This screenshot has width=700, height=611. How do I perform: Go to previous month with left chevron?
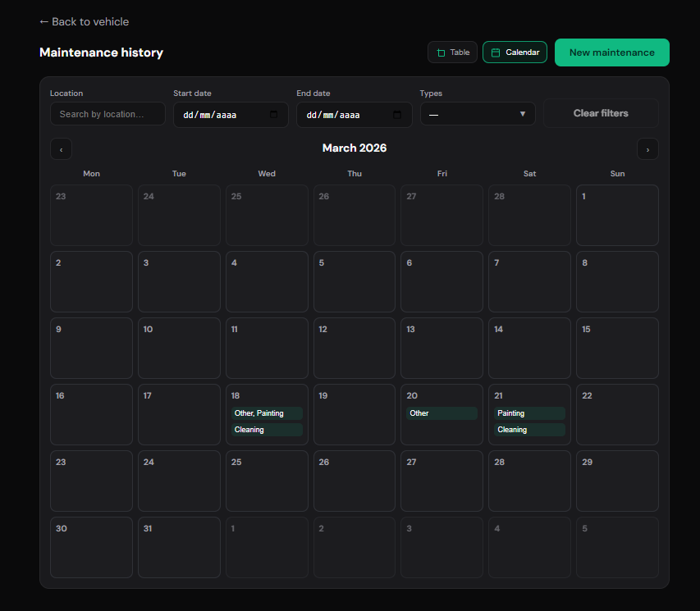(62, 149)
